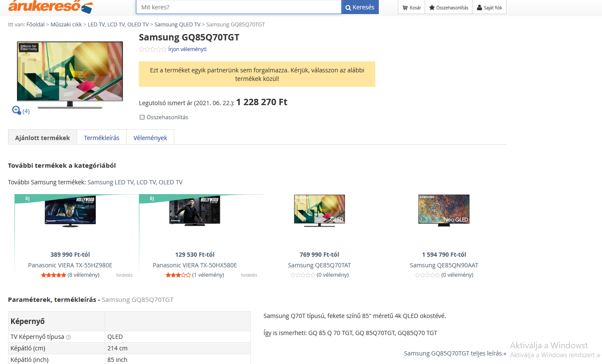This screenshot has width=602, height=364.
Task: Open the Vélemények tab
Action: (x=150, y=138)
